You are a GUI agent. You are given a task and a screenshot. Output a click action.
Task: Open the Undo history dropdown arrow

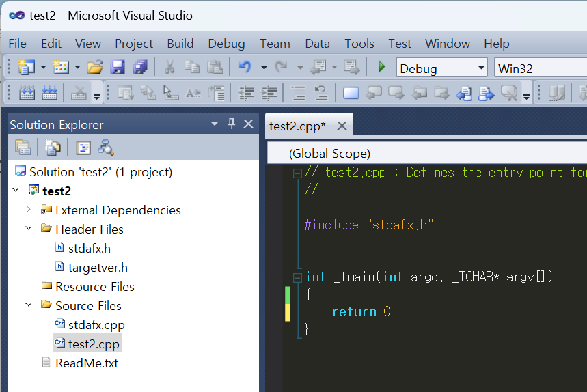coord(264,68)
